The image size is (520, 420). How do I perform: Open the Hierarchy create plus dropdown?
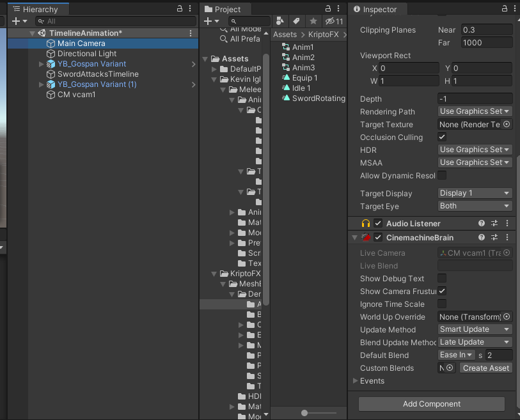(19, 21)
